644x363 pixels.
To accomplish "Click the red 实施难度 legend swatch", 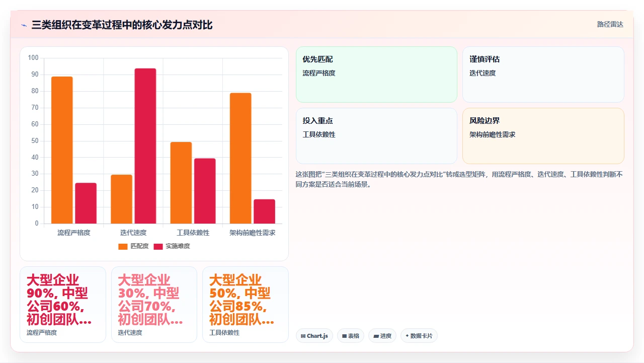I will [x=158, y=247].
